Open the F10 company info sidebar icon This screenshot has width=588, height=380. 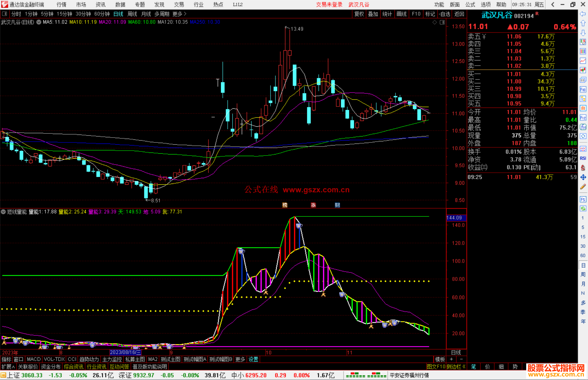tap(583, 89)
